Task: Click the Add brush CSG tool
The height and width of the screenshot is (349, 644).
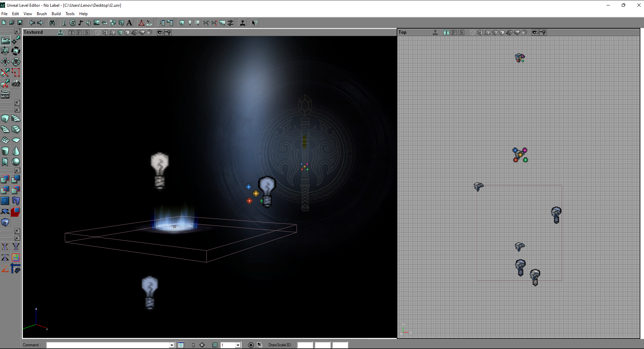Action: tap(5, 179)
